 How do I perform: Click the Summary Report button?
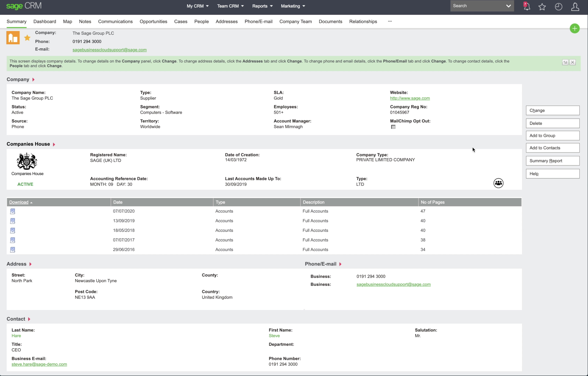tap(552, 161)
